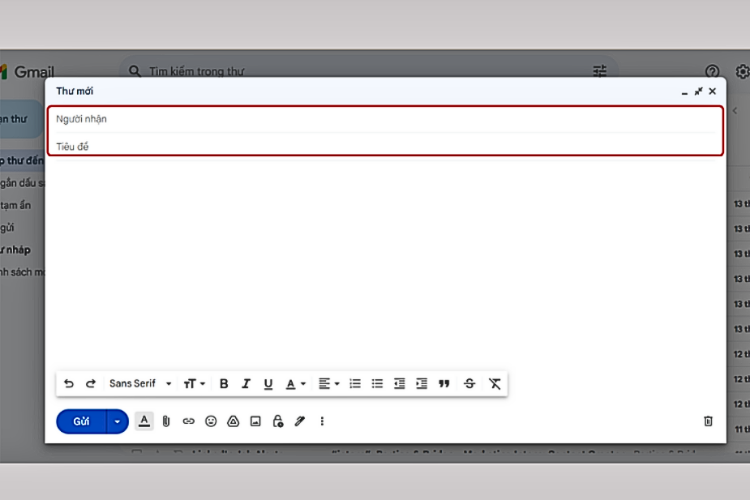
Task: Open the starred folder in sidebar
Action: click(22, 183)
